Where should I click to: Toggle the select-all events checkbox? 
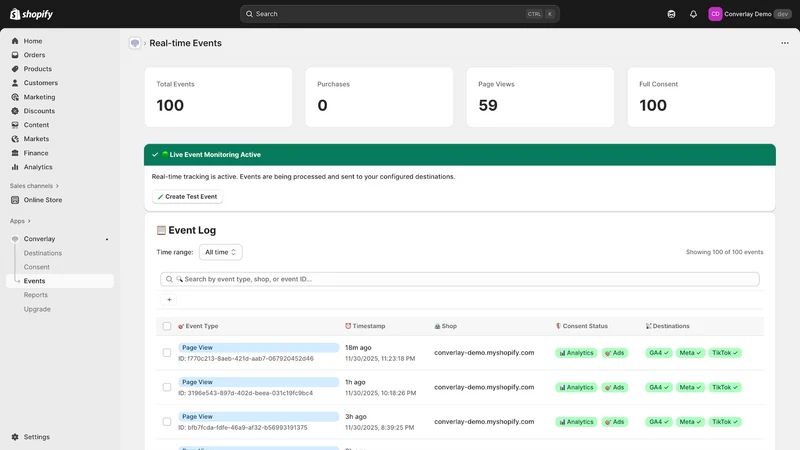167,326
